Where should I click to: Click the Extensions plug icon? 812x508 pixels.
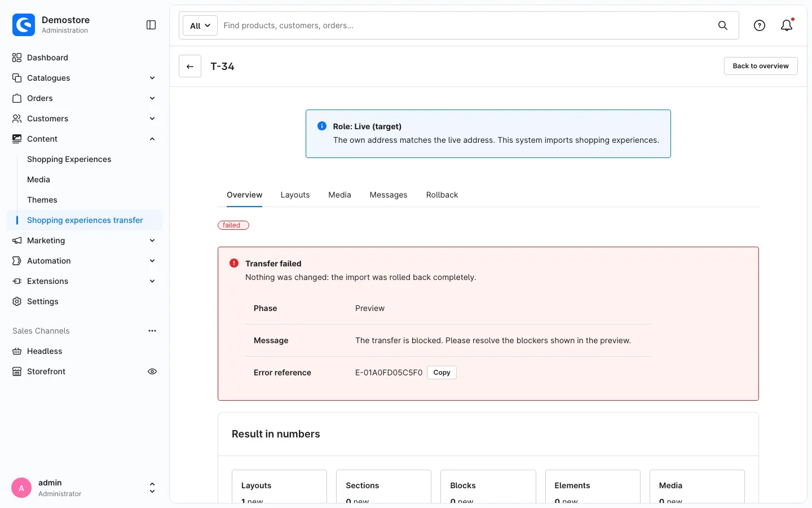17,281
